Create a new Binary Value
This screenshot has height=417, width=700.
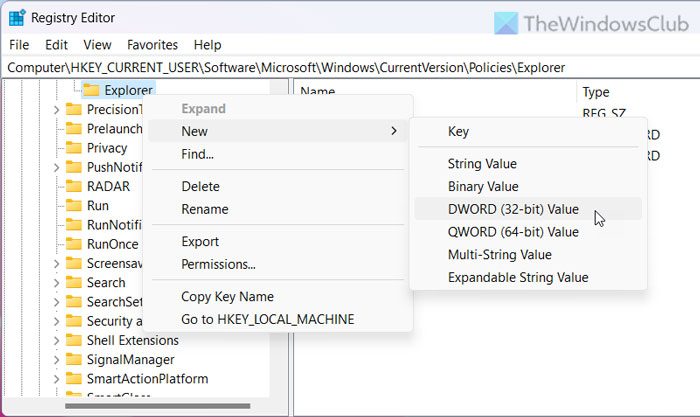528,186
